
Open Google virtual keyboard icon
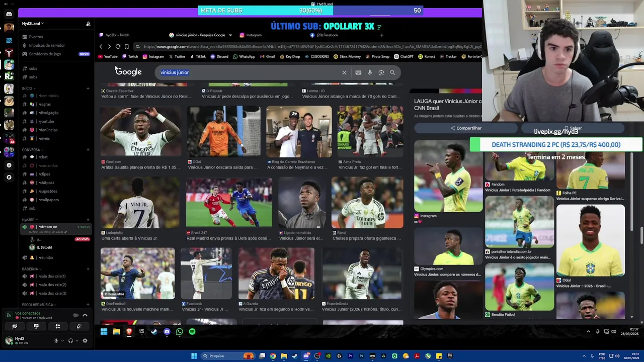[x=358, y=72]
